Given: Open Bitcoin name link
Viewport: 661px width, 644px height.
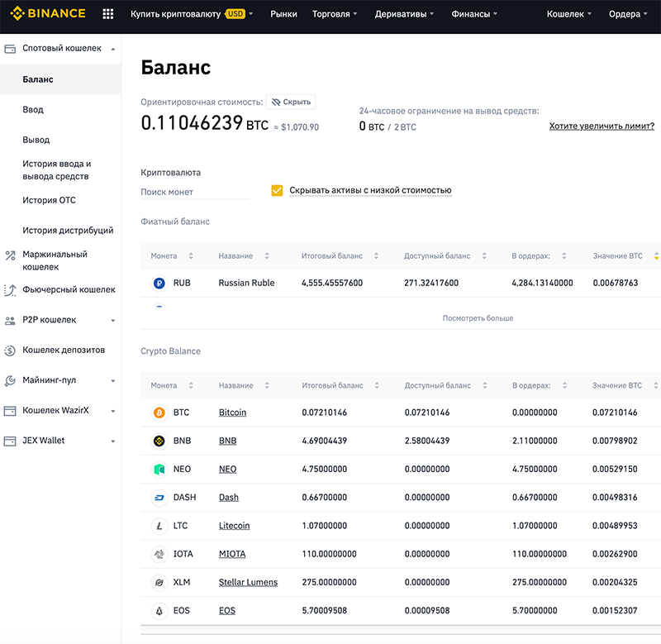Looking at the screenshot, I should pyautogui.click(x=232, y=413).
